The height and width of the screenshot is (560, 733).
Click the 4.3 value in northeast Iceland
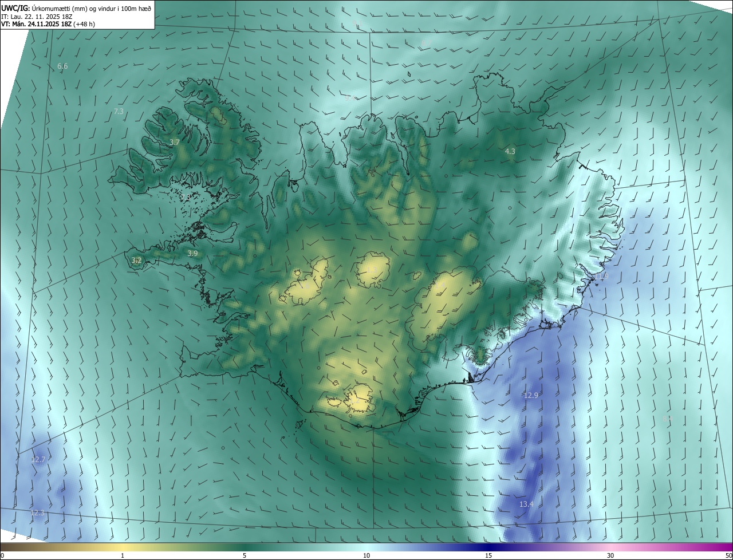coord(510,152)
